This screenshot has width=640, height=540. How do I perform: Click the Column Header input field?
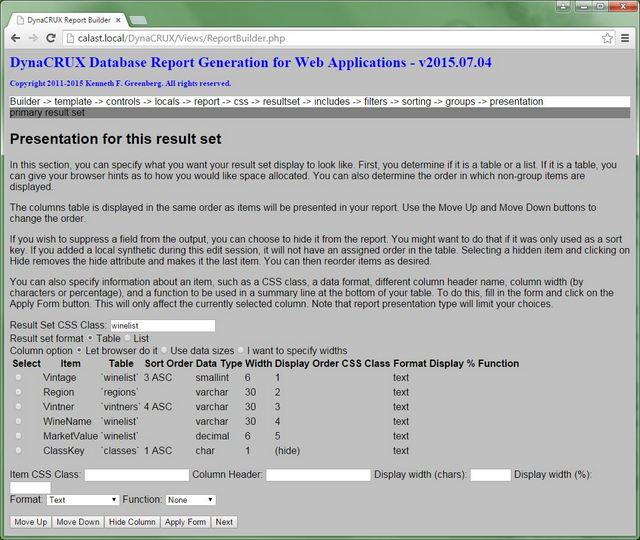[318, 475]
